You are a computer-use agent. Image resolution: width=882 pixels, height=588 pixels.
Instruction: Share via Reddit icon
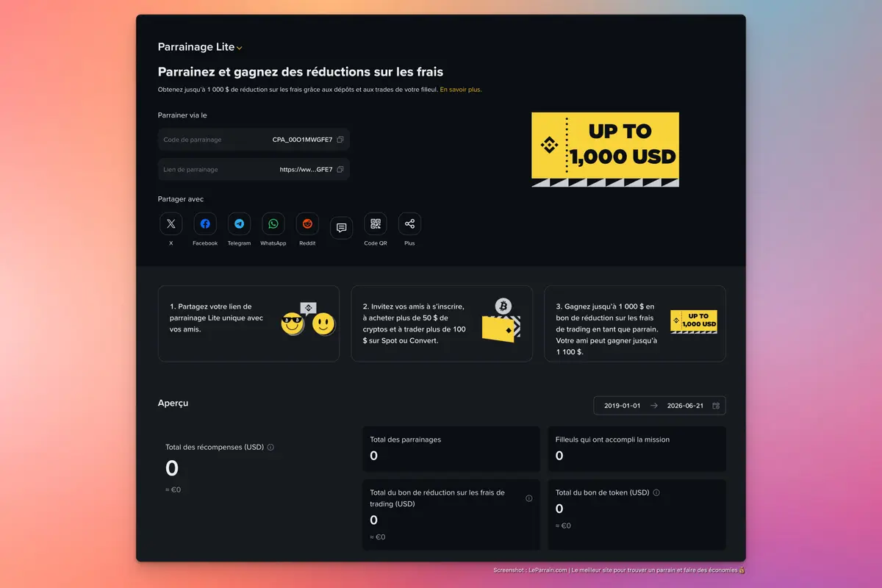tap(307, 224)
